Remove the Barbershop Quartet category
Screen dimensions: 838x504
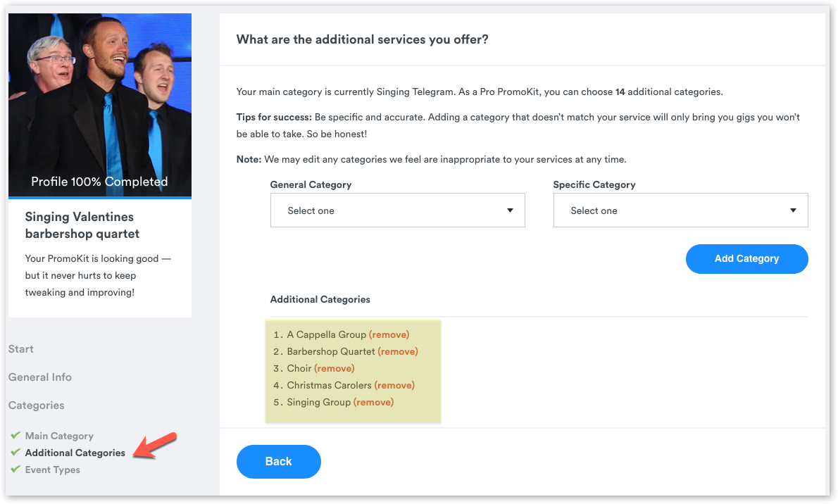(398, 352)
